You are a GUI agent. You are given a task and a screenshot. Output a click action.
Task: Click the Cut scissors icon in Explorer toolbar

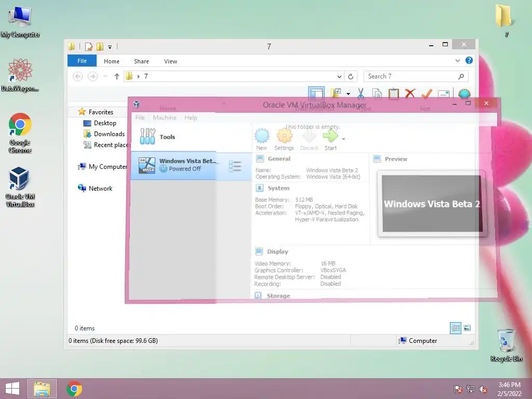(361, 94)
